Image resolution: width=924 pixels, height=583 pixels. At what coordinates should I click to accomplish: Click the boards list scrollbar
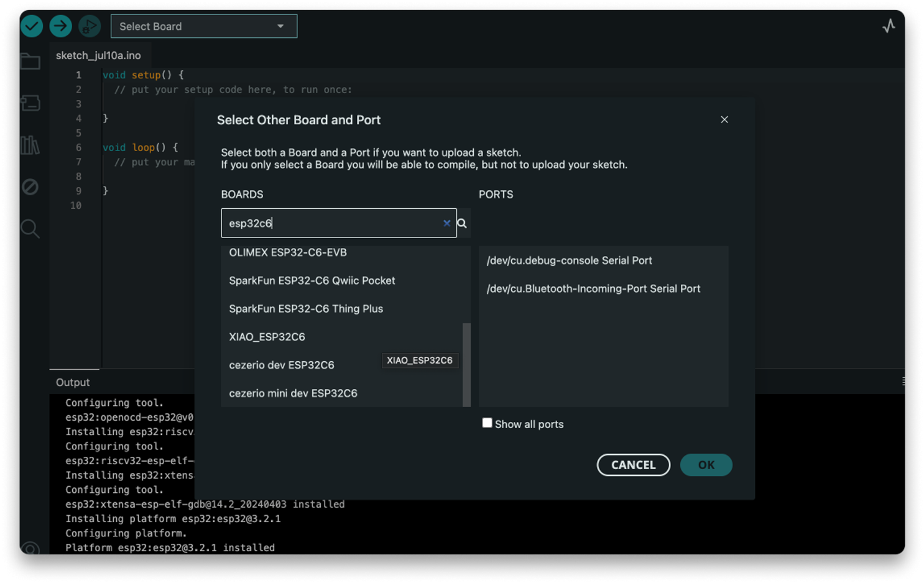click(466, 365)
